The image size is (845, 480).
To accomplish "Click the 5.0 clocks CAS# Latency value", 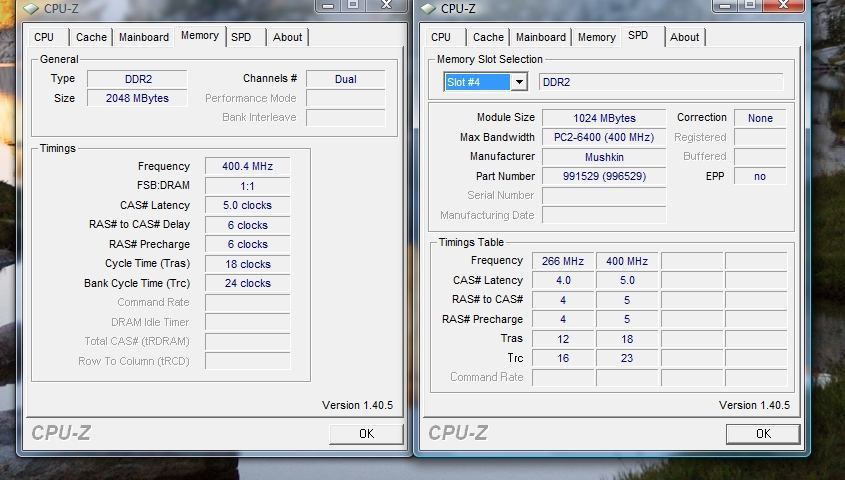I will tap(247, 205).
